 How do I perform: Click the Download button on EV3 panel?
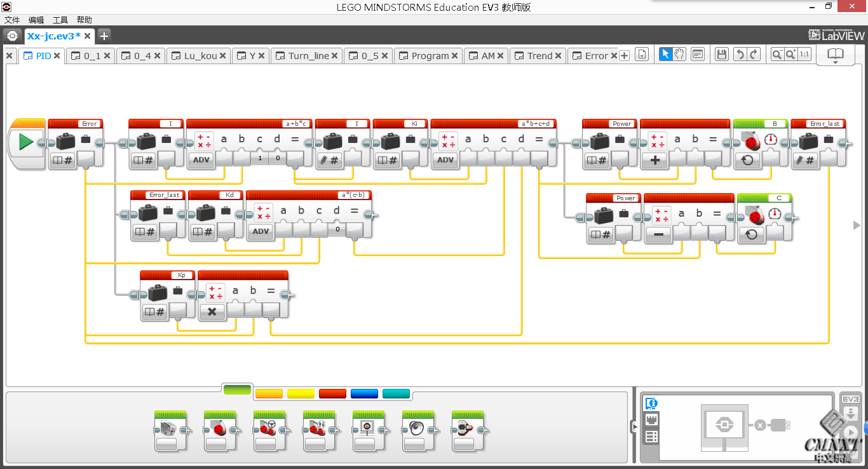click(x=851, y=413)
